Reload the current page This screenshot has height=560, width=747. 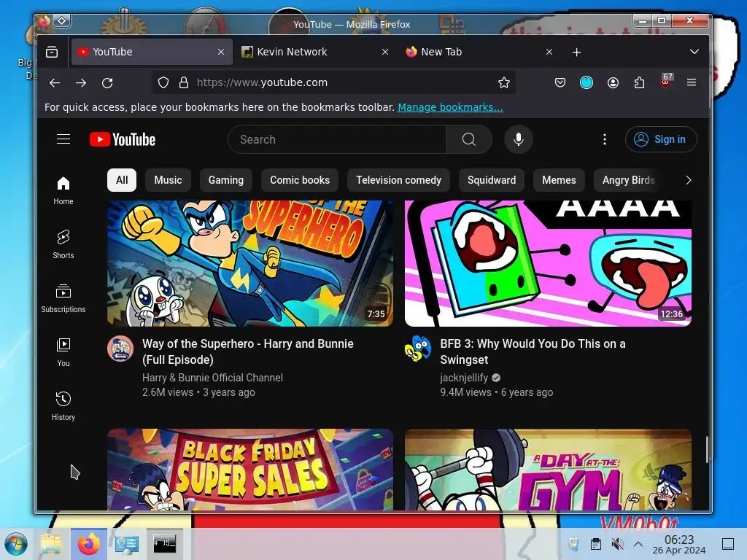(107, 83)
